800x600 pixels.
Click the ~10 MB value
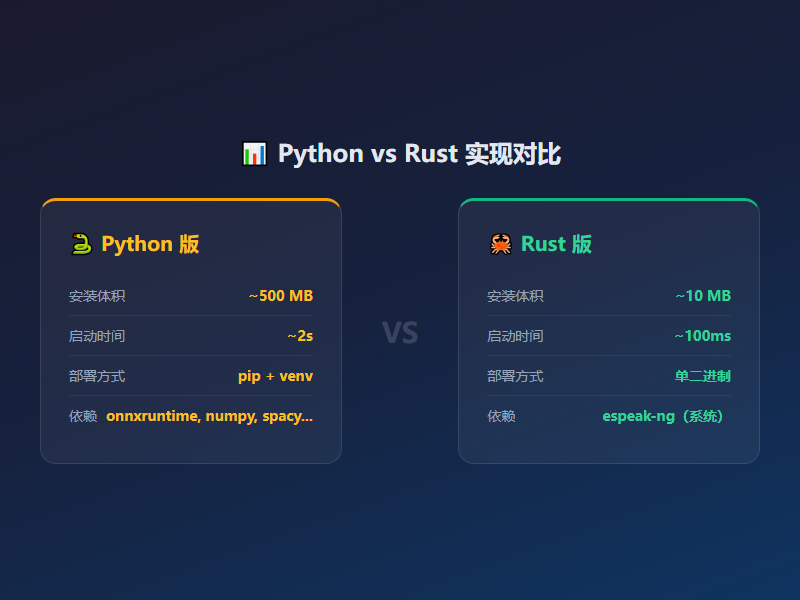(x=703, y=296)
